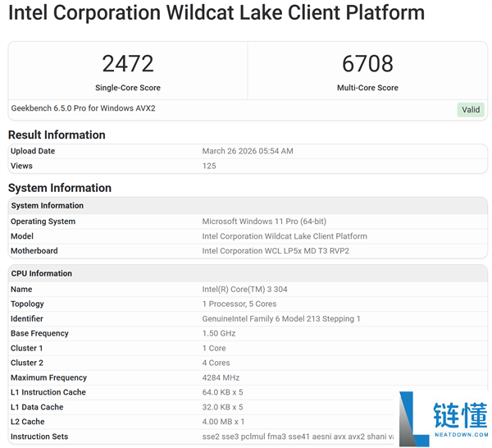492x448 pixels.
Task: Click Microsoft Windows 11 Pro (64-bit) value
Action: pyautogui.click(x=264, y=222)
